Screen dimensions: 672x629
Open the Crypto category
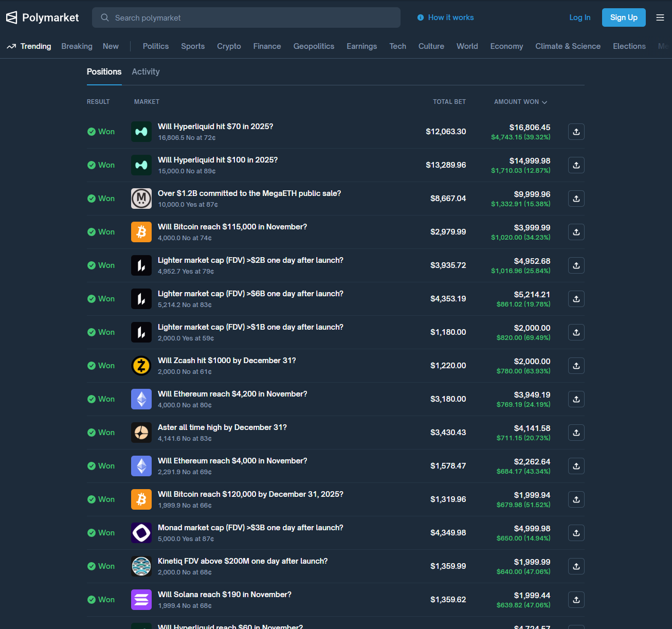(229, 46)
